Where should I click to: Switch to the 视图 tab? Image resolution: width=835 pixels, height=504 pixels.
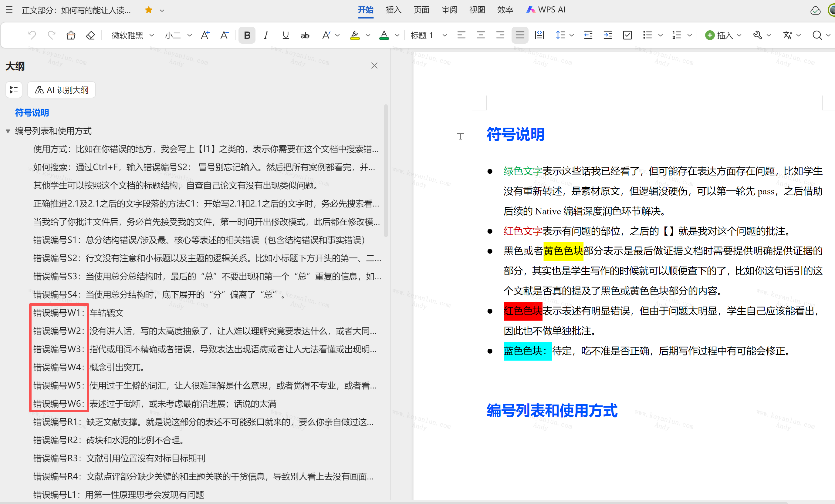[x=477, y=10]
